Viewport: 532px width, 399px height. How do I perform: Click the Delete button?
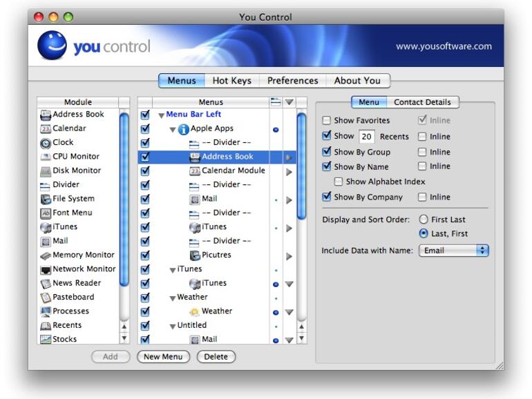216,357
